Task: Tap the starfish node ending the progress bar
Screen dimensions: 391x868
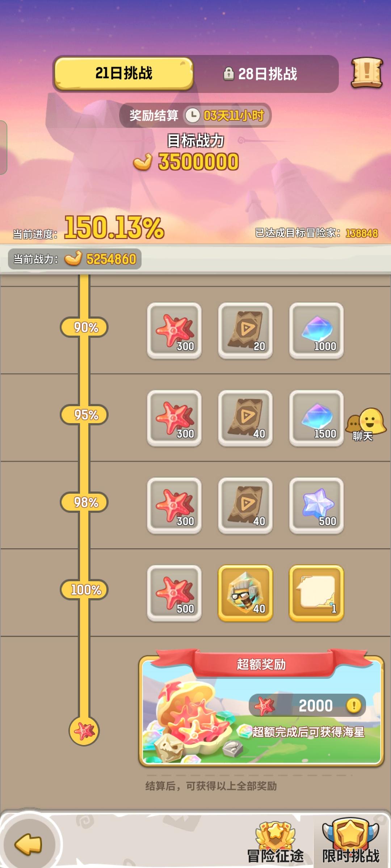Action: coord(84,731)
